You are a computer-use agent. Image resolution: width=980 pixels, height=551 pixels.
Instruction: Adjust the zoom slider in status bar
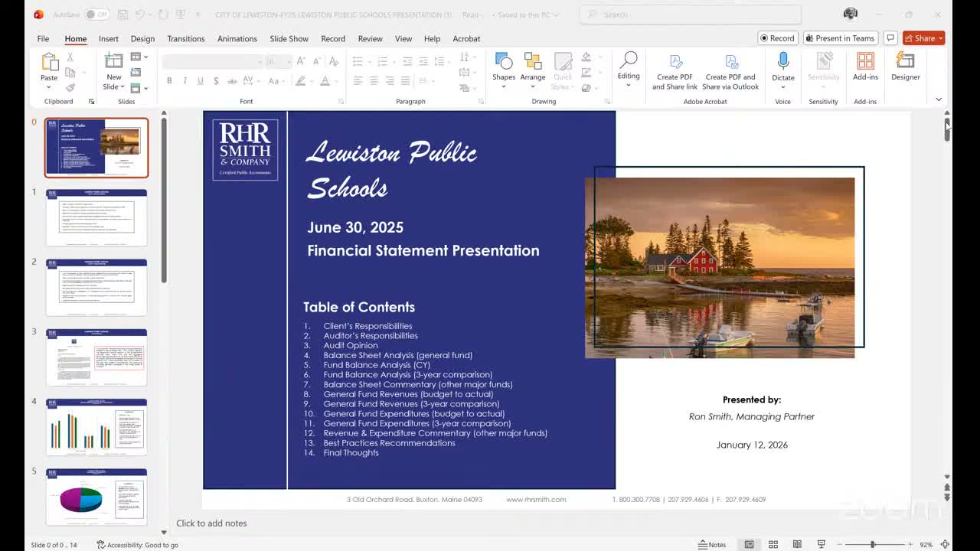[872, 544]
